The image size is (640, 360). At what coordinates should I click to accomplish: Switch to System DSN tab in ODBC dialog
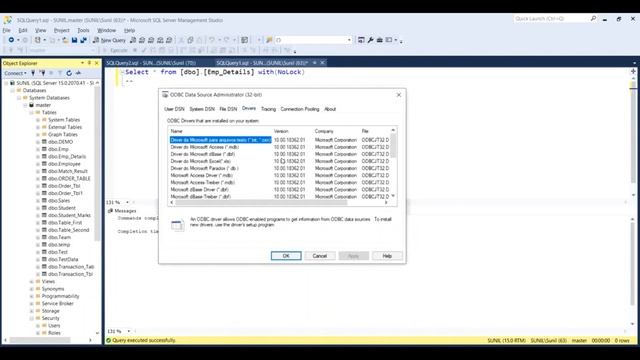coord(202,109)
